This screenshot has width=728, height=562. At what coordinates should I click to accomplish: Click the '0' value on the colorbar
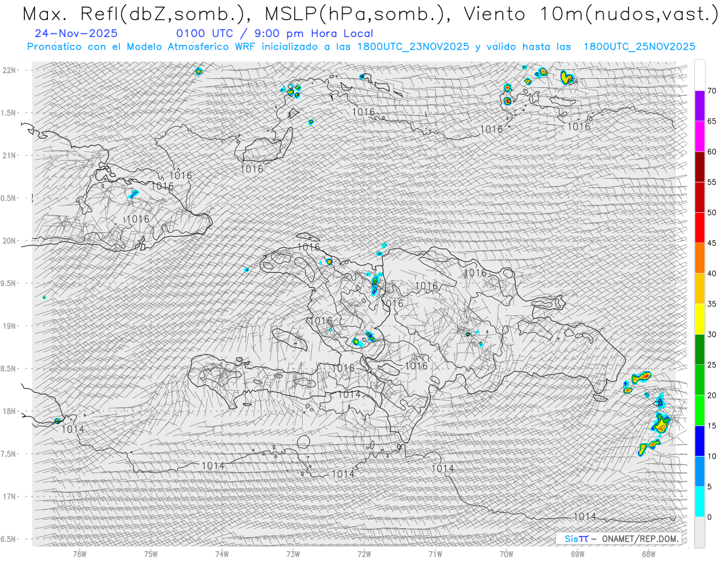point(709,517)
